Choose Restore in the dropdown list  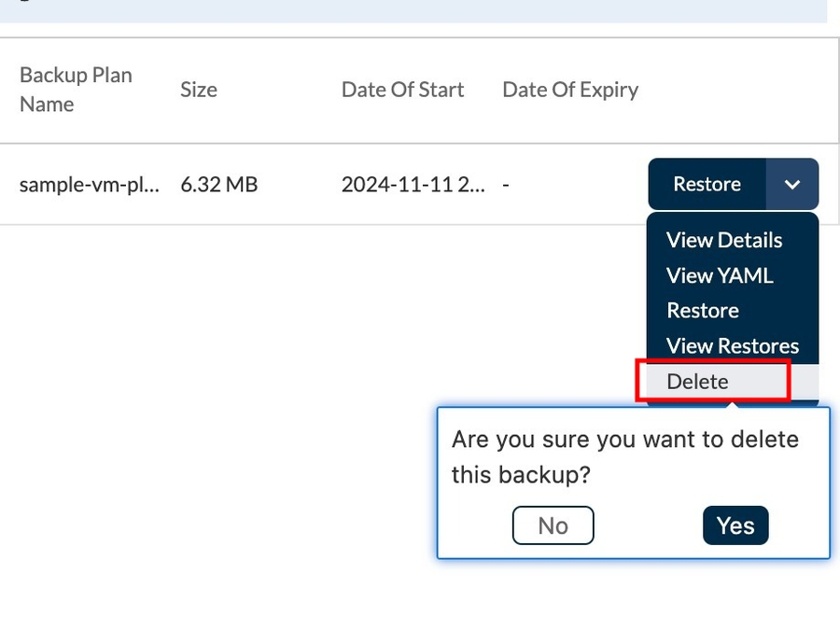pyautogui.click(x=703, y=311)
